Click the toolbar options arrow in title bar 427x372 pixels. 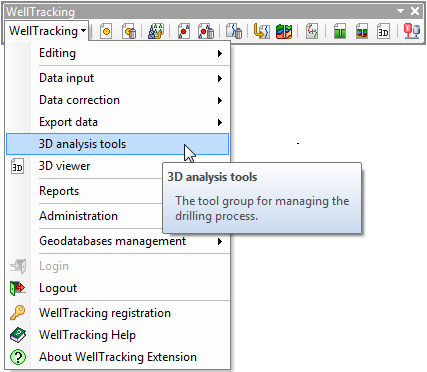(401, 11)
